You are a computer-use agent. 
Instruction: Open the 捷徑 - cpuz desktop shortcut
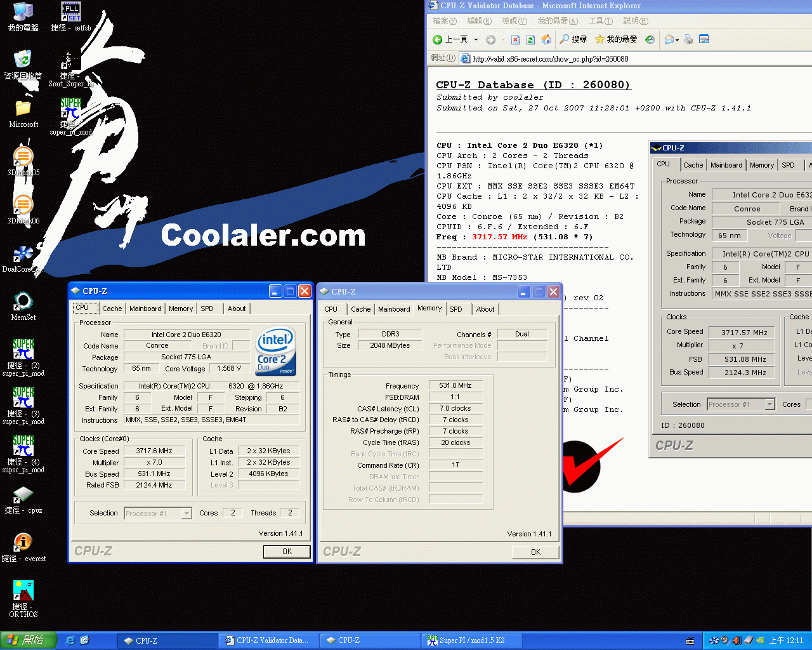(23, 499)
